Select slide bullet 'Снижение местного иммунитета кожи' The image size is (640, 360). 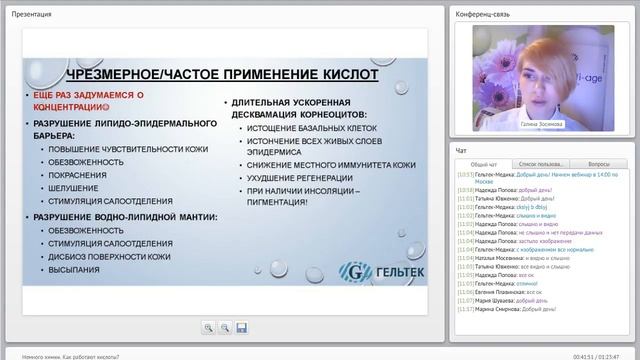(331, 165)
